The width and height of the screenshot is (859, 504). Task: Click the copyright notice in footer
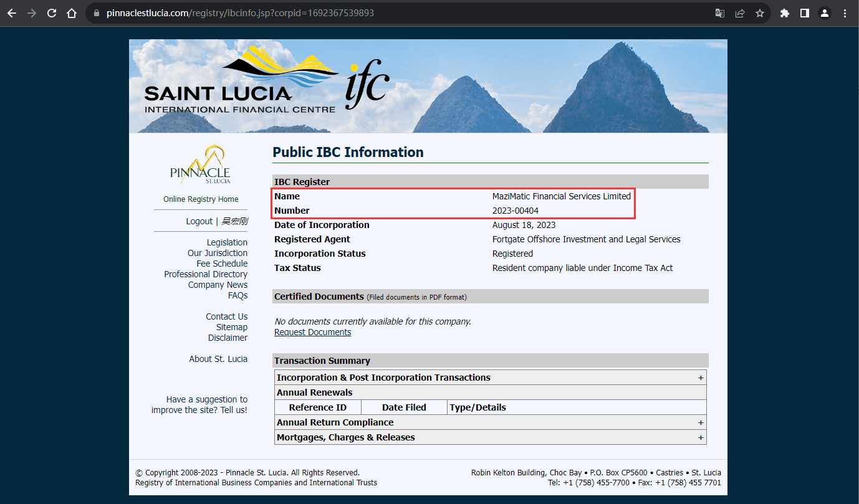(x=247, y=472)
